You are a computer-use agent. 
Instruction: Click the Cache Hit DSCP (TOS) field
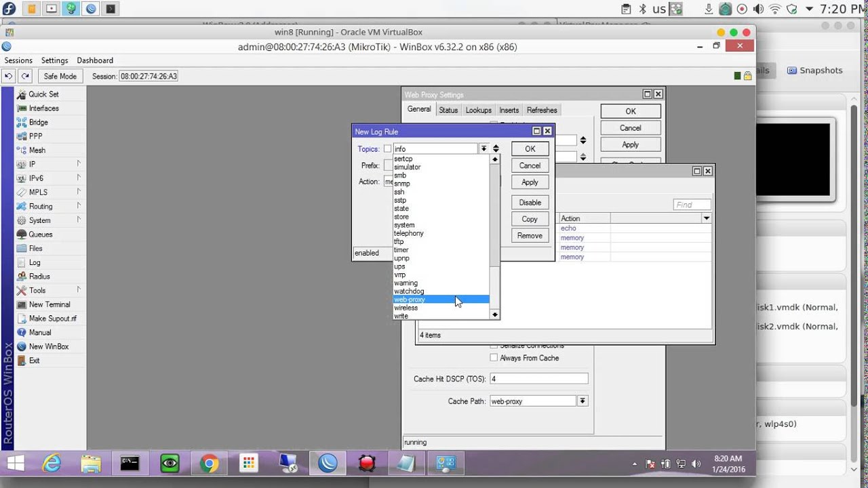click(538, 379)
